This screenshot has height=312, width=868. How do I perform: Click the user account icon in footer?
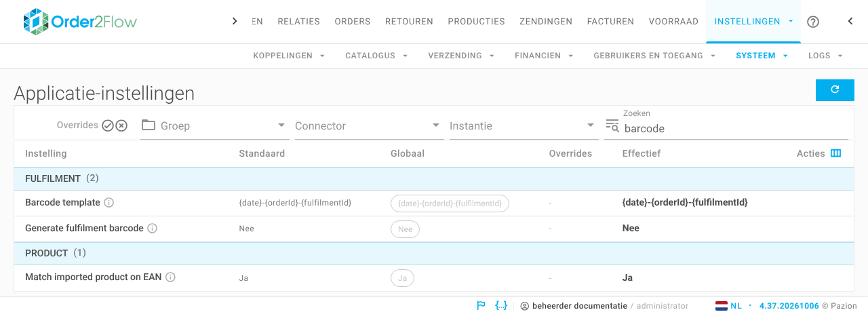click(x=525, y=306)
